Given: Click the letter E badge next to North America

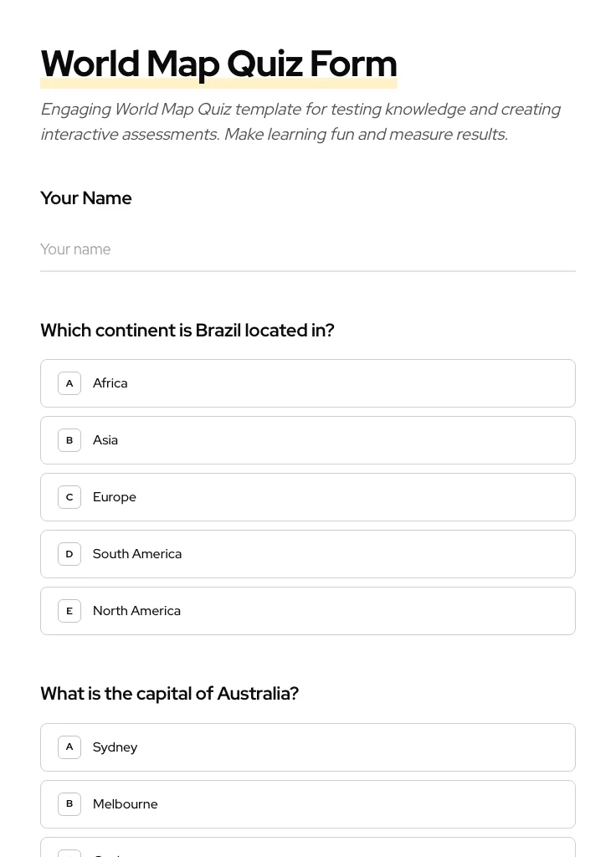Looking at the screenshot, I should [69, 610].
